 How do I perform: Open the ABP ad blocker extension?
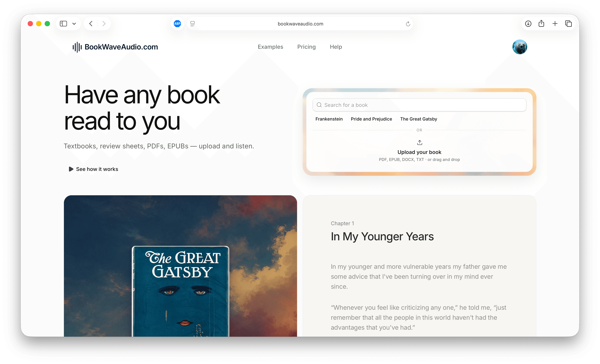click(177, 24)
